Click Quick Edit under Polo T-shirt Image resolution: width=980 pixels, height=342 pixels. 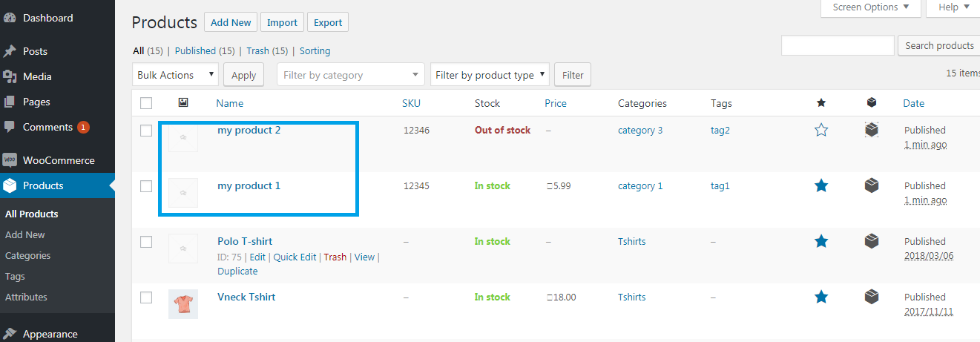coord(295,257)
